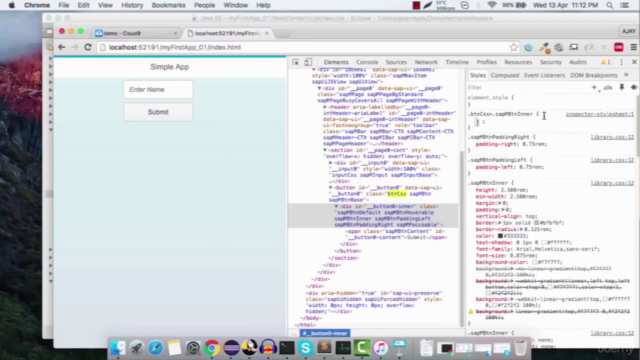The image size is (640, 360).
Task: Open System Preferences from the Dock
Action: (193, 348)
